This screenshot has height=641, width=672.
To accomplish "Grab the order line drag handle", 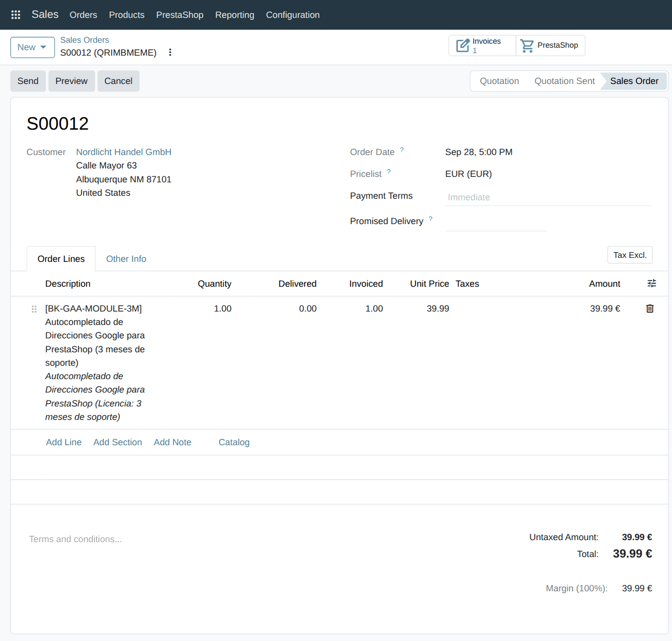I will [34, 309].
